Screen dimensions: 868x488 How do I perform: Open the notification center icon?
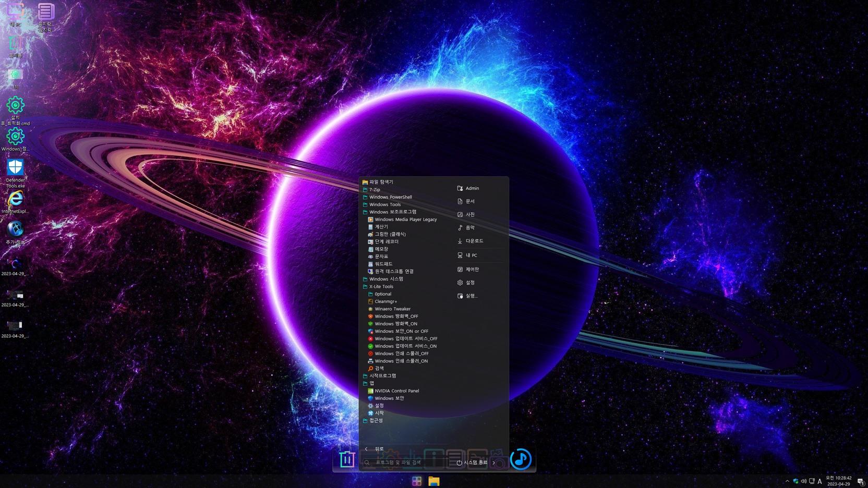click(x=860, y=481)
